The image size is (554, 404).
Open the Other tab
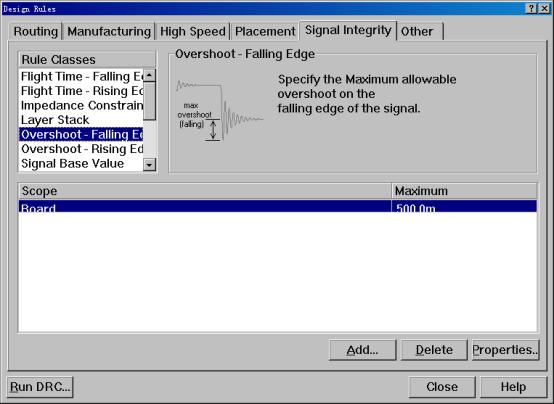point(420,31)
